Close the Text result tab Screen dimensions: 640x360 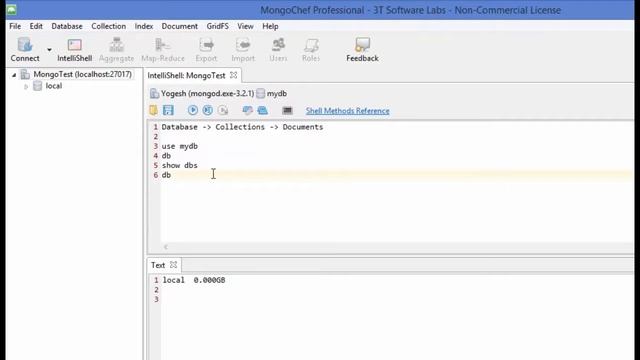click(x=173, y=265)
